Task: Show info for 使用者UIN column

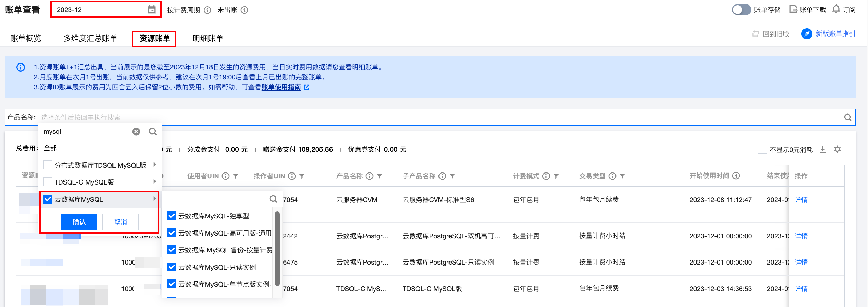Action: pyautogui.click(x=226, y=176)
